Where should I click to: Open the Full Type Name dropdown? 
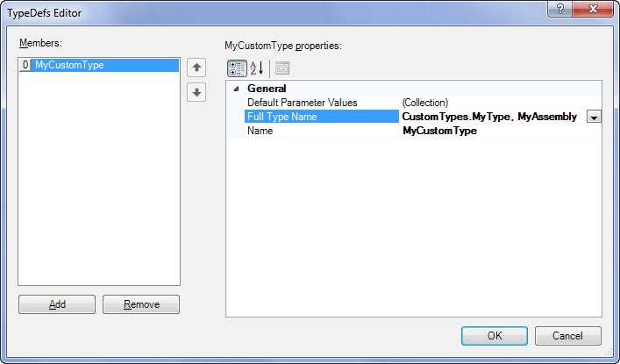pyautogui.click(x=594, y=118)
